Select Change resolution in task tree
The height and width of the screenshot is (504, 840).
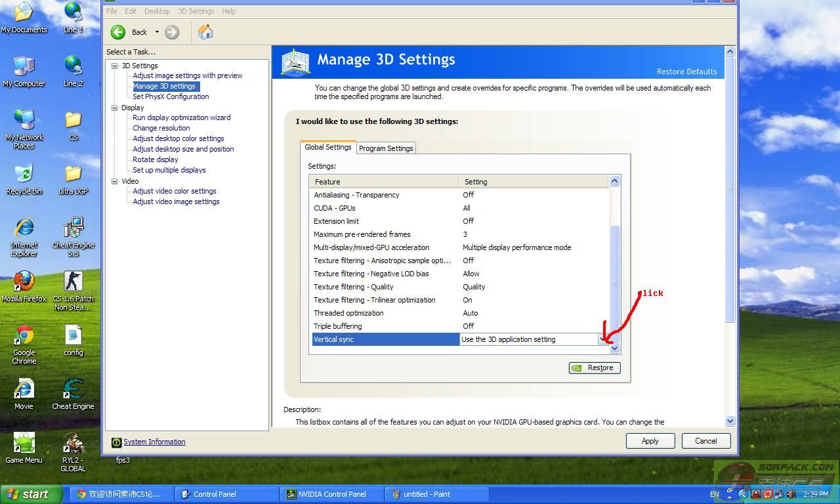pyautogui.click(x=161, y=128)
